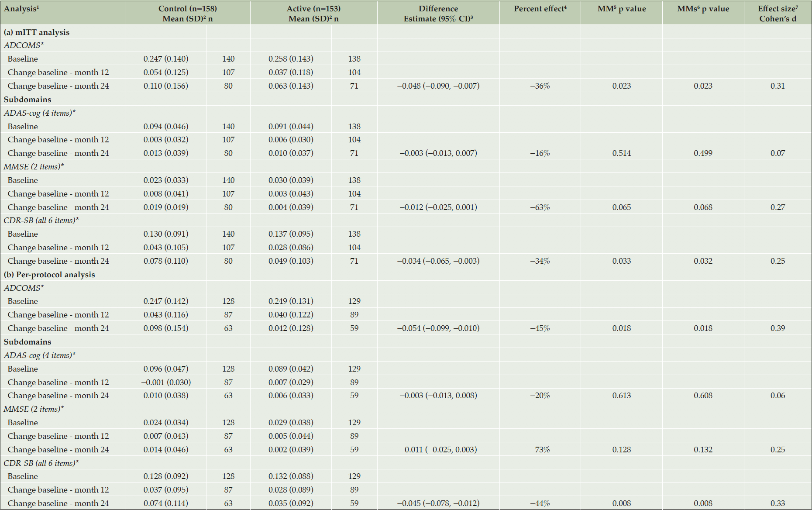Image resolution: width=812 pixels, height=510 pixels.
Task: Select the percent effect '−73%'
Action: (540, 450)
